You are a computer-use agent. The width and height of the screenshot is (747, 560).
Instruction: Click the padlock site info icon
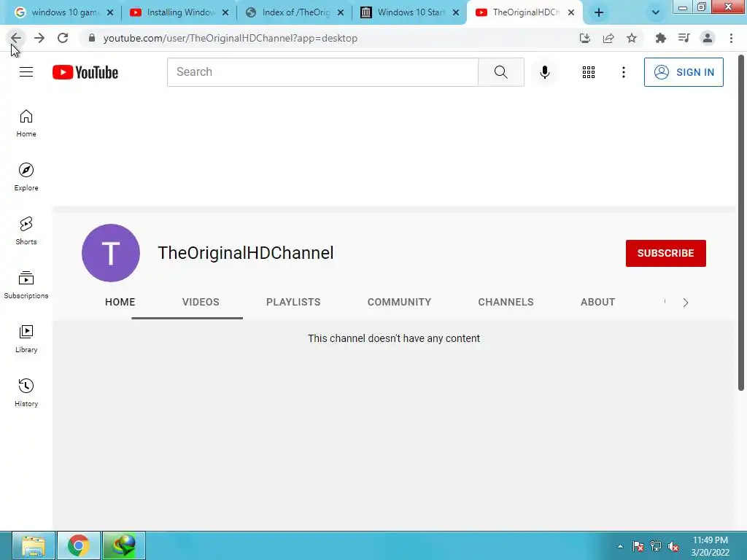point(92,38)
